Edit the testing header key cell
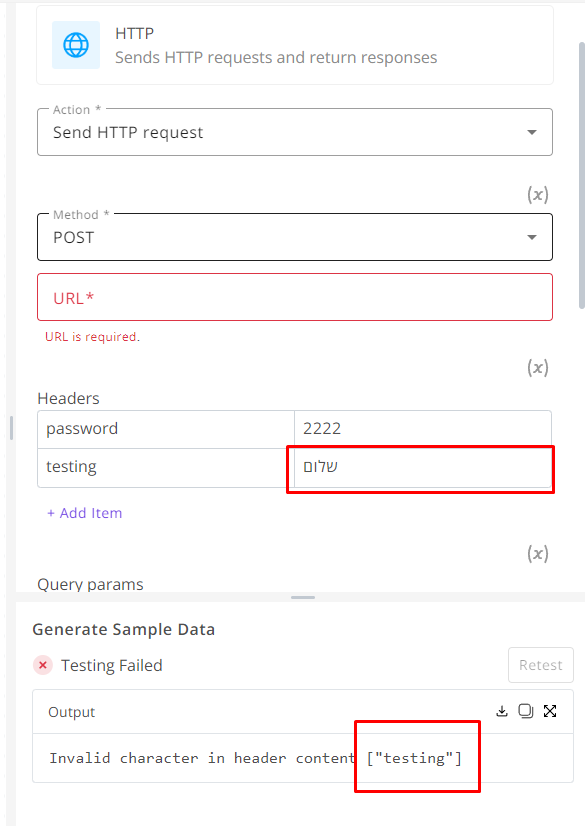Image resolution: width=585 pixels, height=826 pixels. (166, 467)
